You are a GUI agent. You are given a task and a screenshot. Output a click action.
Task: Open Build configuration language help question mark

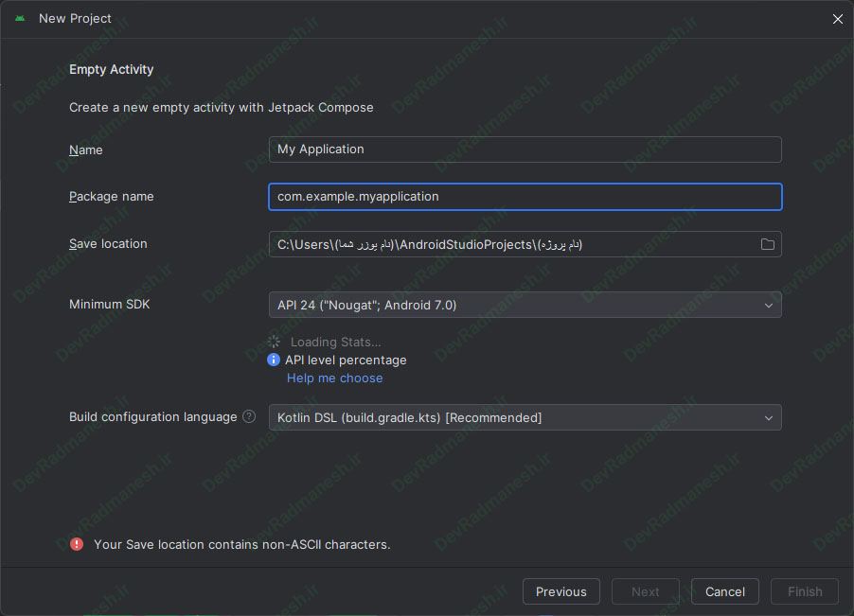(x=249, y=416)
